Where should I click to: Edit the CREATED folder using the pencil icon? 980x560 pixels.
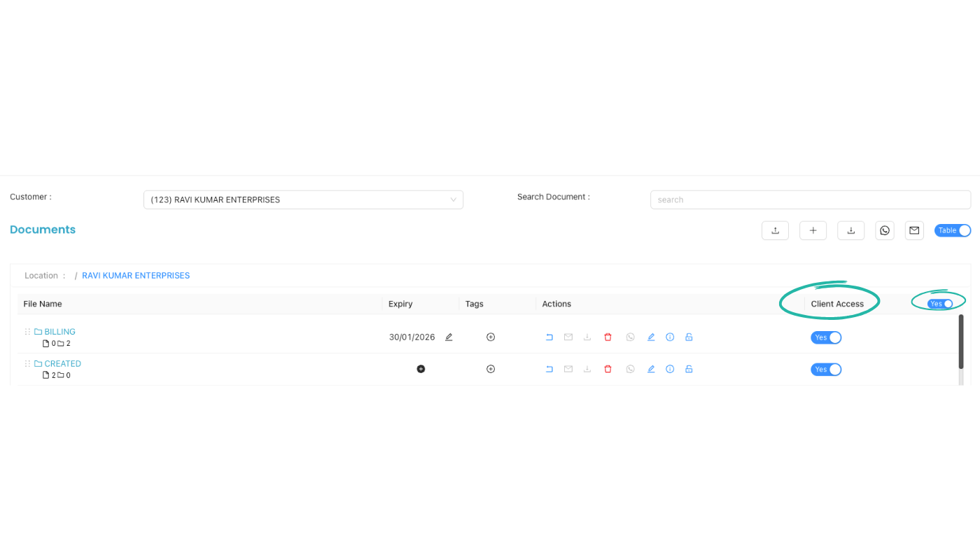[650, 368]
